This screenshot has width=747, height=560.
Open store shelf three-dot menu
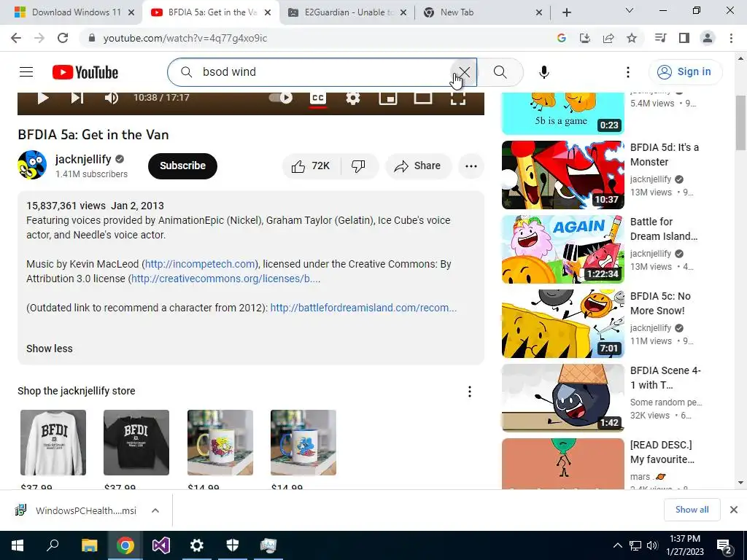pos(469,392)
